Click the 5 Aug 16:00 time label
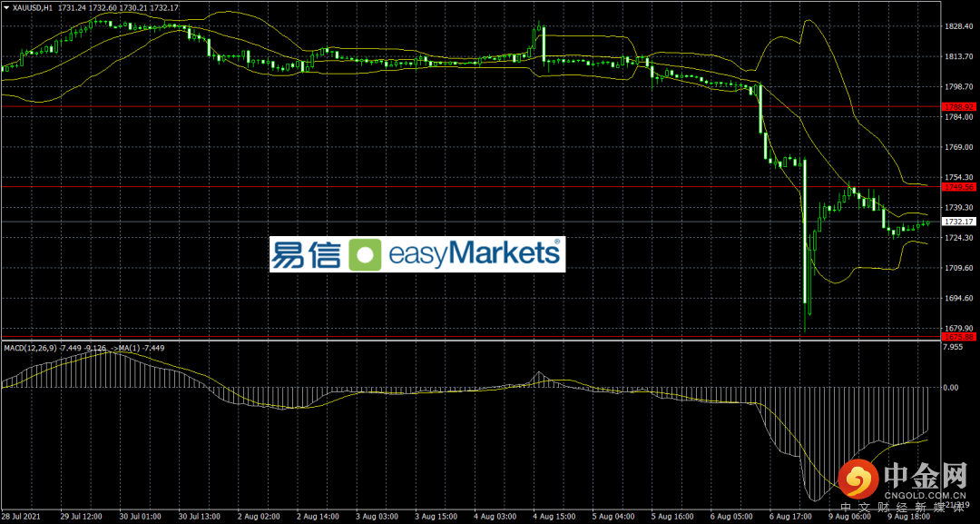 [x=674, y=518]
